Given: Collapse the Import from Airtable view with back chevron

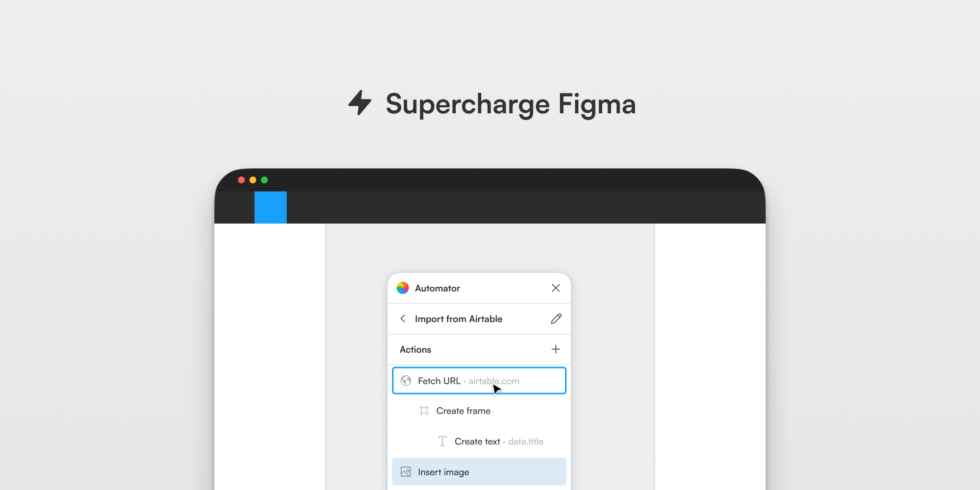Looking at the screenshot, I should [403, 318].
